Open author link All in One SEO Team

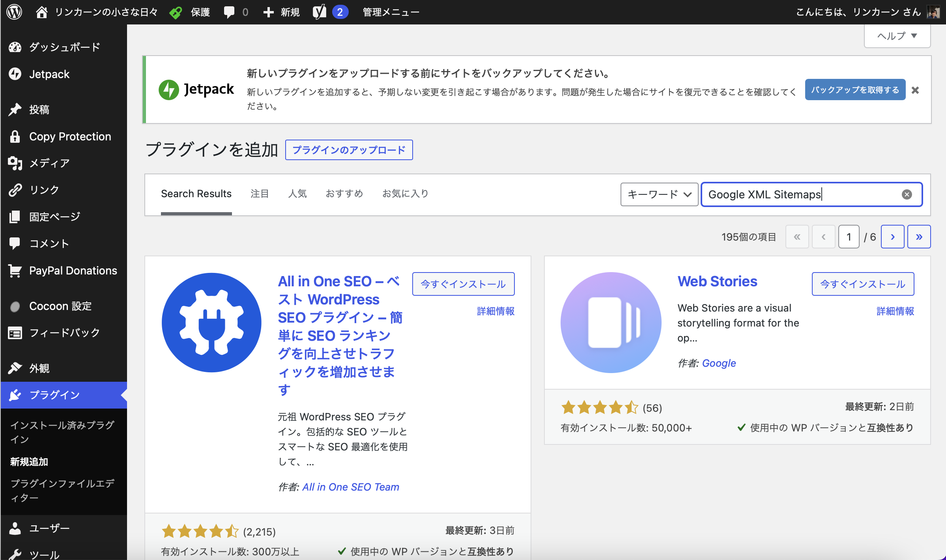(351, 487)
